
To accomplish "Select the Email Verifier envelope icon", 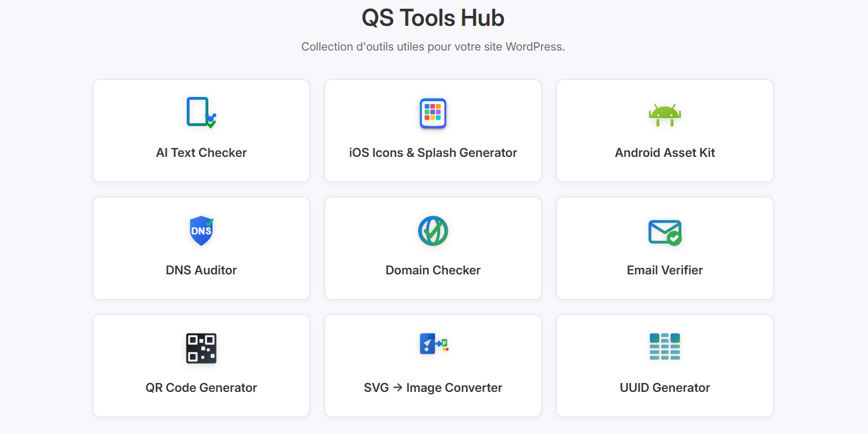I will [664, 230].
